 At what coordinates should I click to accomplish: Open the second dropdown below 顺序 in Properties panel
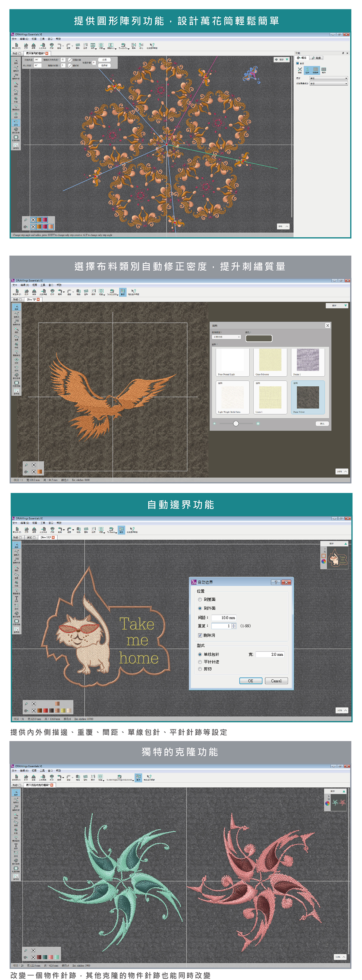pyautogui.click(x=329, y=84)
